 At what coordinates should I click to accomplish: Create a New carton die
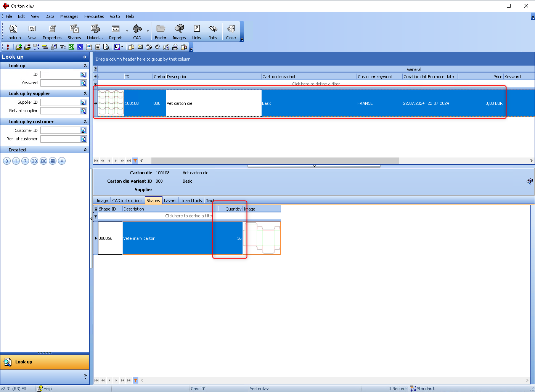click(x=32, y=32)
